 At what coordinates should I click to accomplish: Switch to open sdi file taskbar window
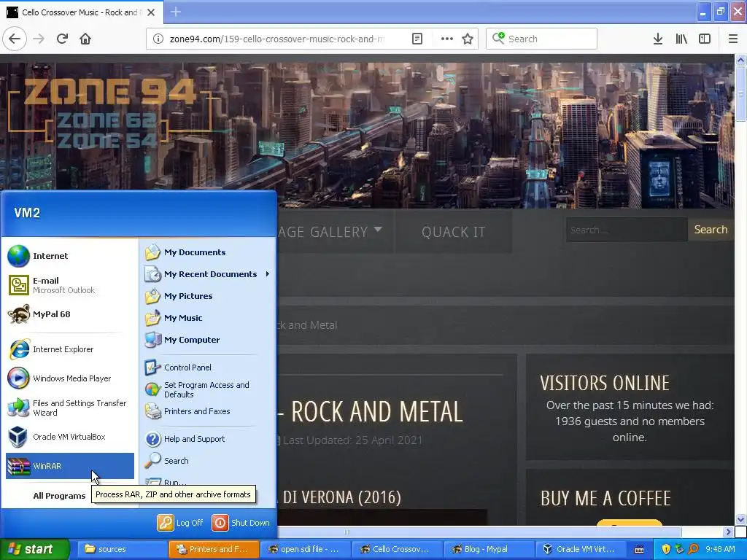(x=305, y=549)
